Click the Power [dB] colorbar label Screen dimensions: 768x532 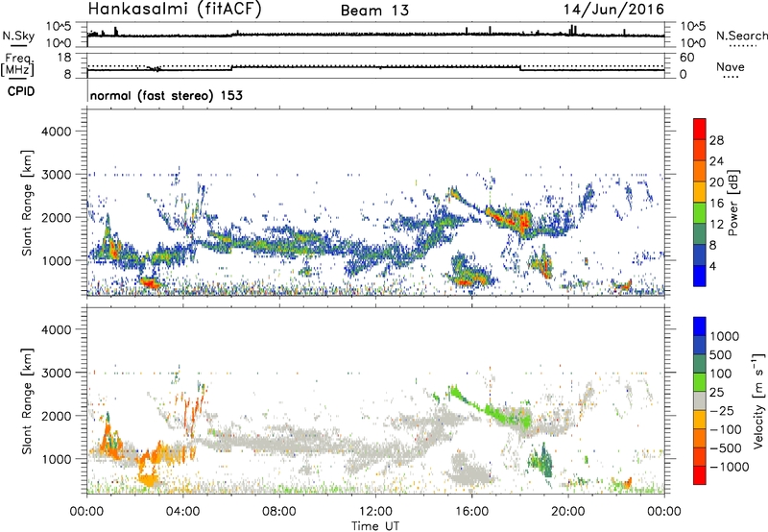point(732,203)
